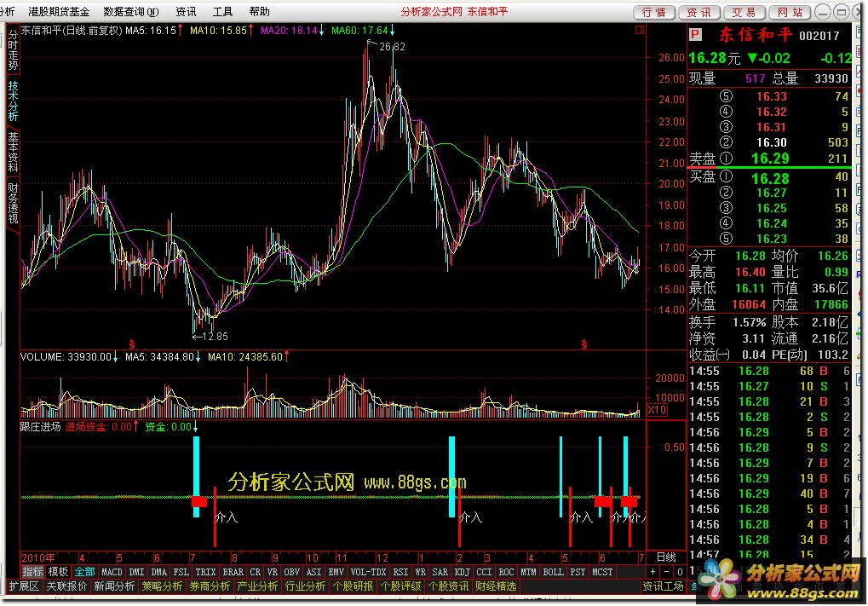Screen dimensions: 868x606
Task: Open the 资讯 menu in menu bar
Action: [186, 12]
